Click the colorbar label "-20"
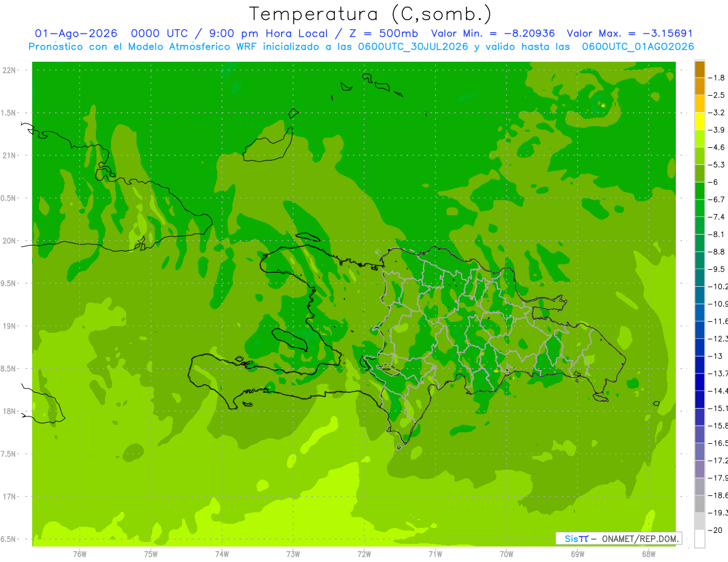 715,530
